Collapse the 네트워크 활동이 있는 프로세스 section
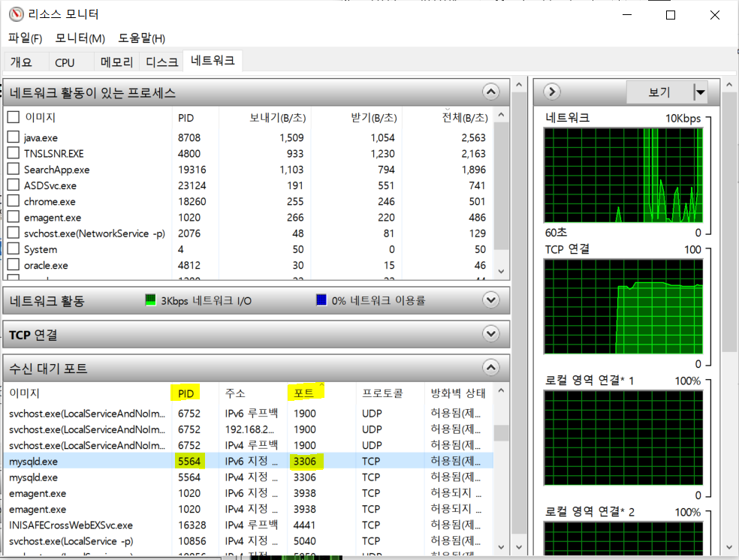The image size is (739, 560). (x=490, y=91)
